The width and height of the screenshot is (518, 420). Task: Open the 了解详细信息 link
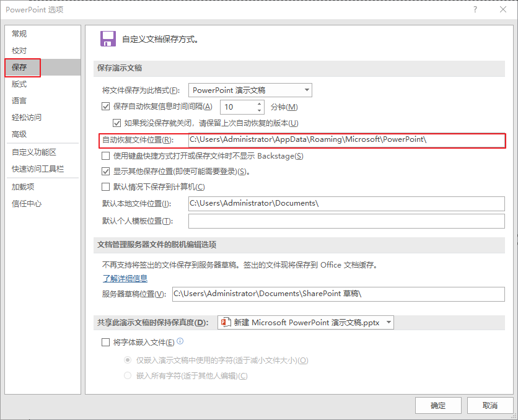125,278
